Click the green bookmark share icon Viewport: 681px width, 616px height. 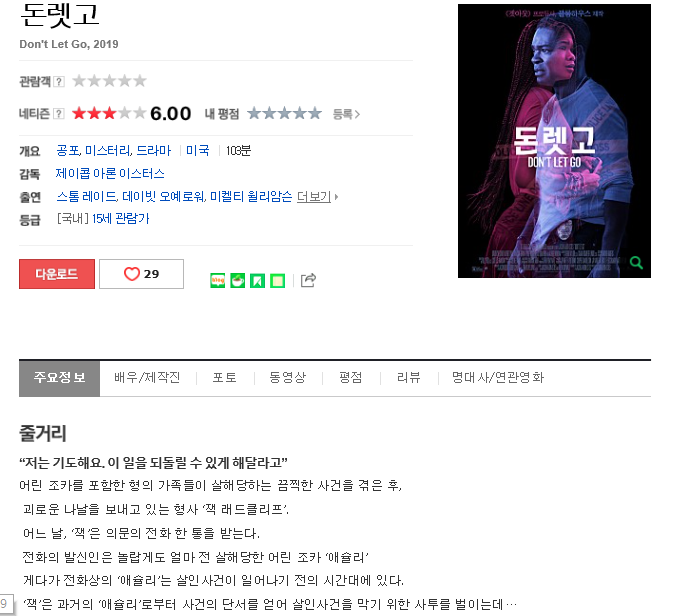tap(258, 281)
